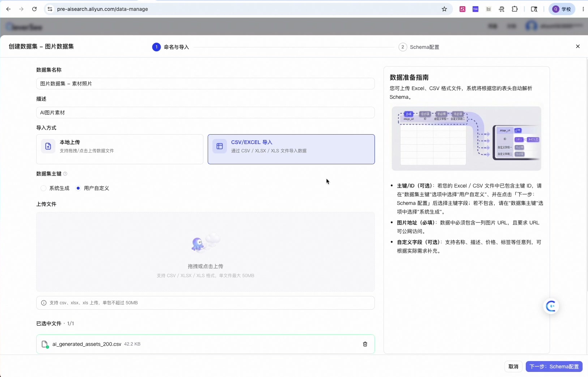The width and height of the screenshot is (588, 377).
Task: Click the 创建数据集 – 图片数据集 title
Action: 41,46
